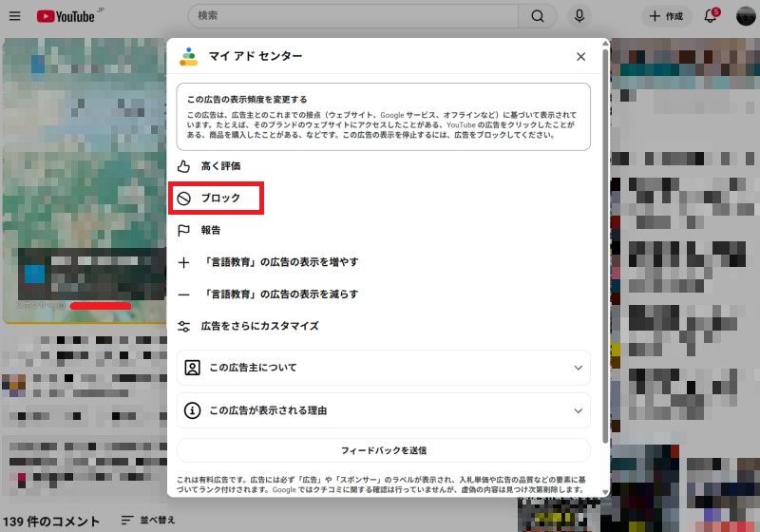
Task: Expand この広告が表示される理由 section
Action: [x=383, y=410]
